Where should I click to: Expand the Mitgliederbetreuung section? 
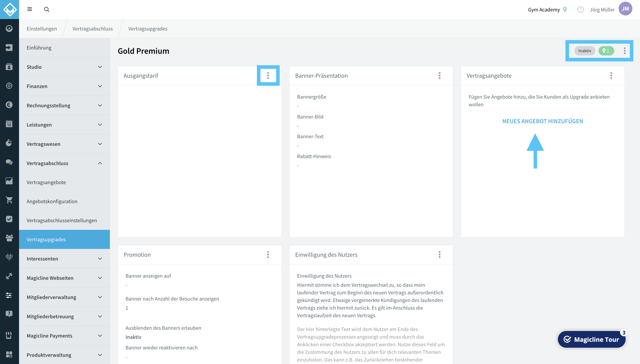(x=65, y=316)
